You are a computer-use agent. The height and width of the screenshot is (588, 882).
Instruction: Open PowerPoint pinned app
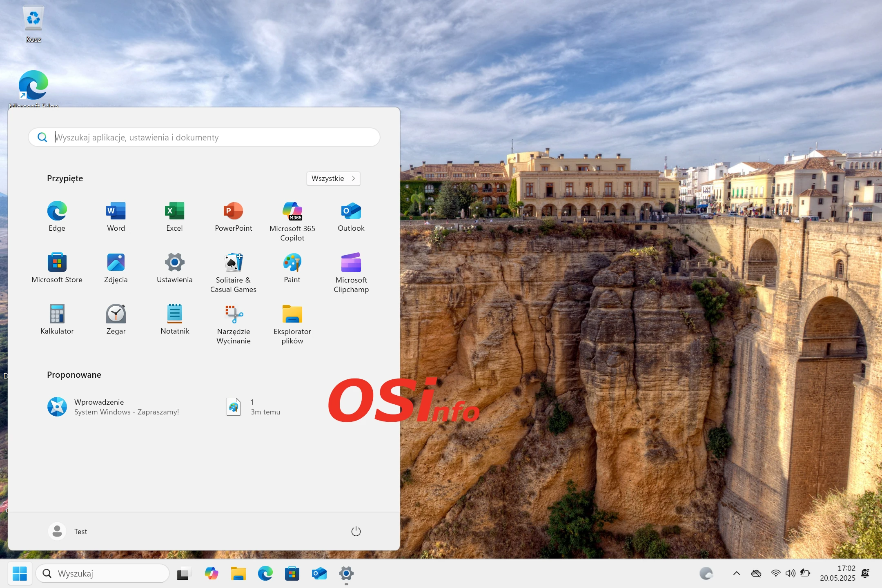233,216
